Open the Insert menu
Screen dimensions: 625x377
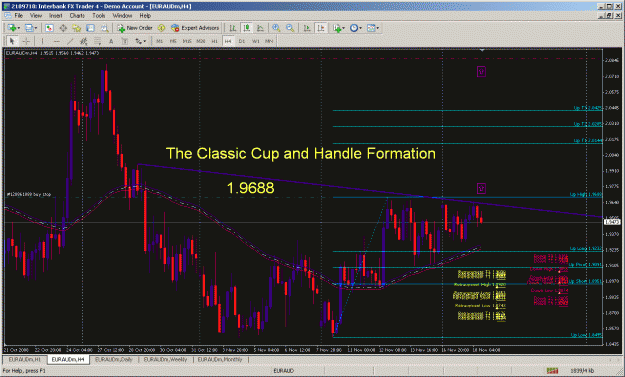(x=56, y=16)
